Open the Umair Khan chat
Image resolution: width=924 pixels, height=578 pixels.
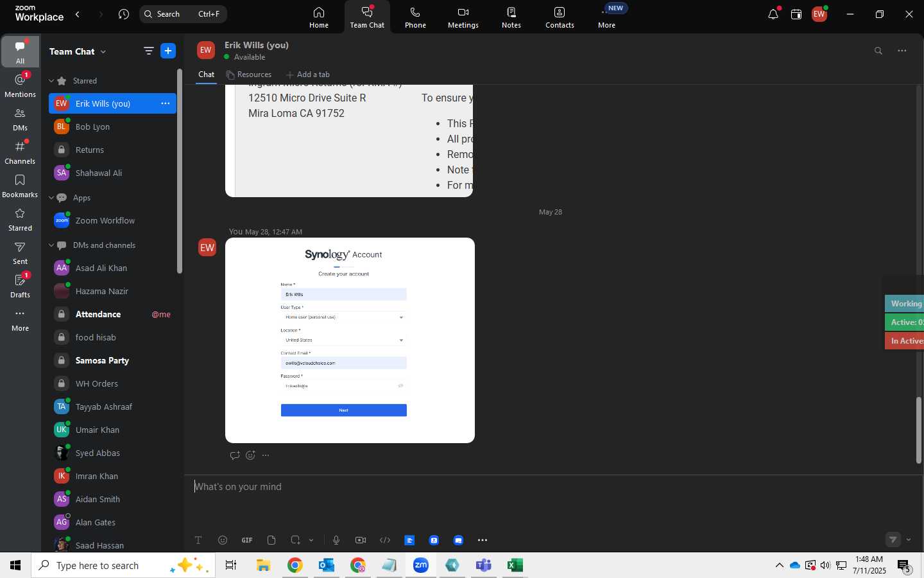[x=112, y=430]
